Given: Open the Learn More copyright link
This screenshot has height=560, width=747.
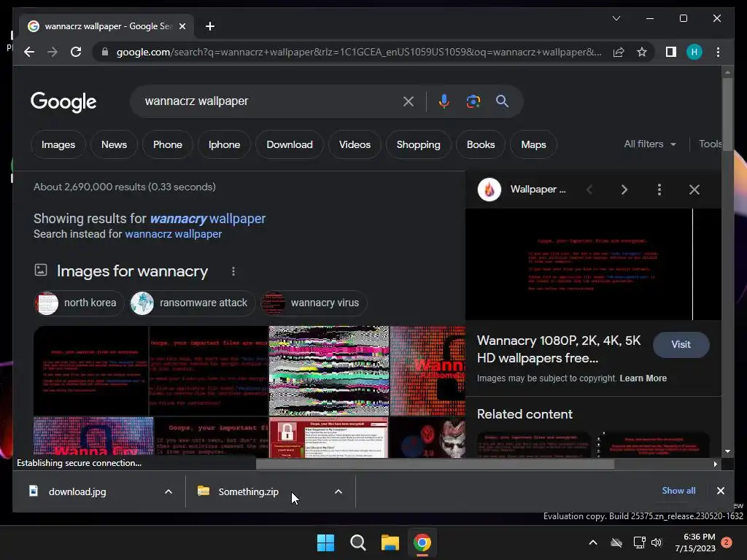Looking at the screenshot, I should [x=643, y=378].
